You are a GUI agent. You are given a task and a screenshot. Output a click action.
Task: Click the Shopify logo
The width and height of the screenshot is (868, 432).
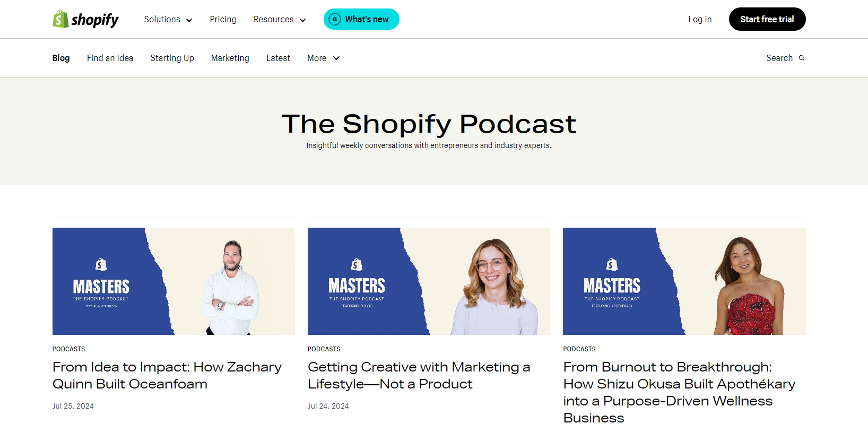click(85, 19)
